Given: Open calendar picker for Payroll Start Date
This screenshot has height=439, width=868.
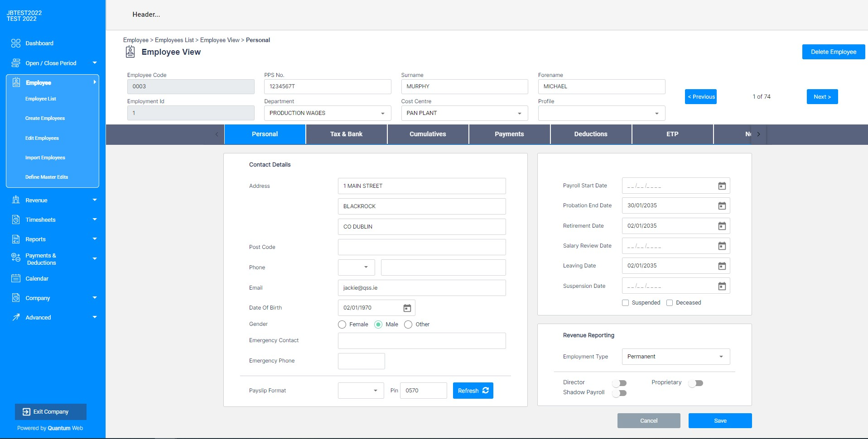Looking at the screenshot, I should click(722, 186).
